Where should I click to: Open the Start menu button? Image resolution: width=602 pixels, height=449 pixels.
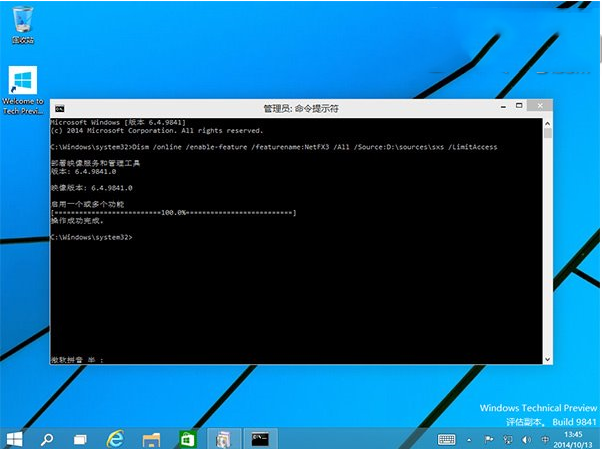(x=15, y=439)
